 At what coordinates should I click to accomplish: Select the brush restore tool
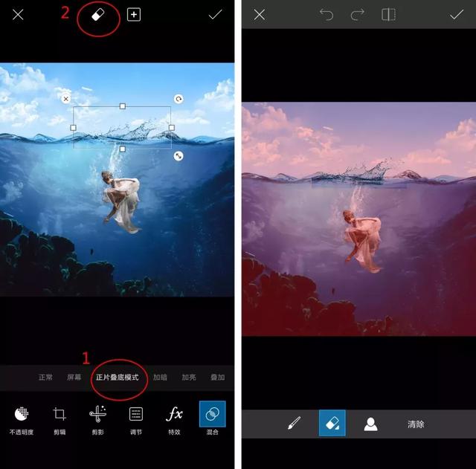(295, 423)
